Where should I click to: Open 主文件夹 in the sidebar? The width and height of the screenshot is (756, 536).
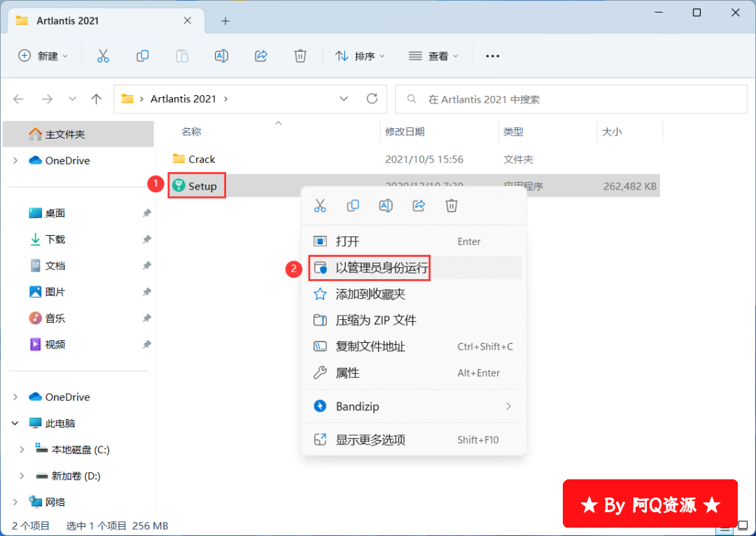click(x=78, y=134)
